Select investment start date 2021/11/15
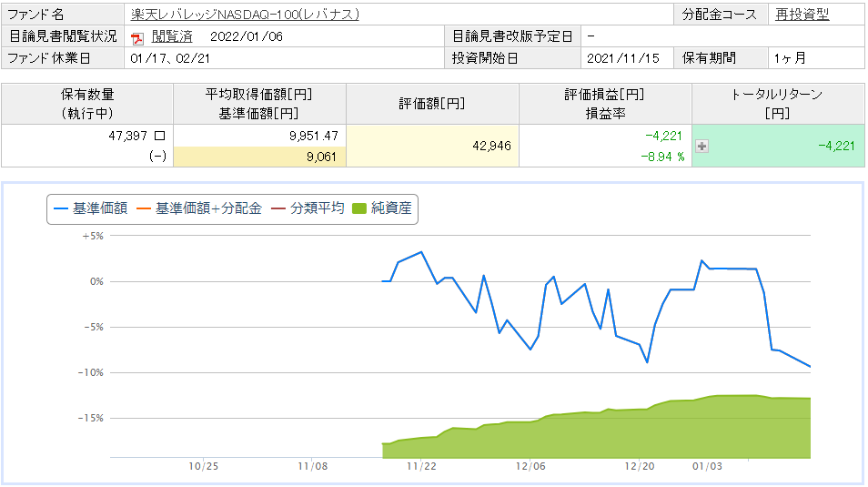 (622, 58)
